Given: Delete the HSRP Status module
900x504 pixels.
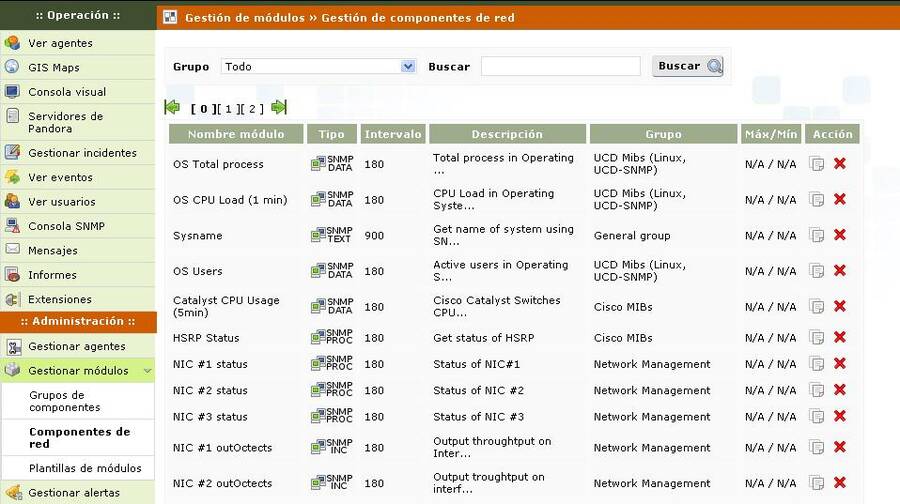Looking at the screenshot, I should [839, 338].
